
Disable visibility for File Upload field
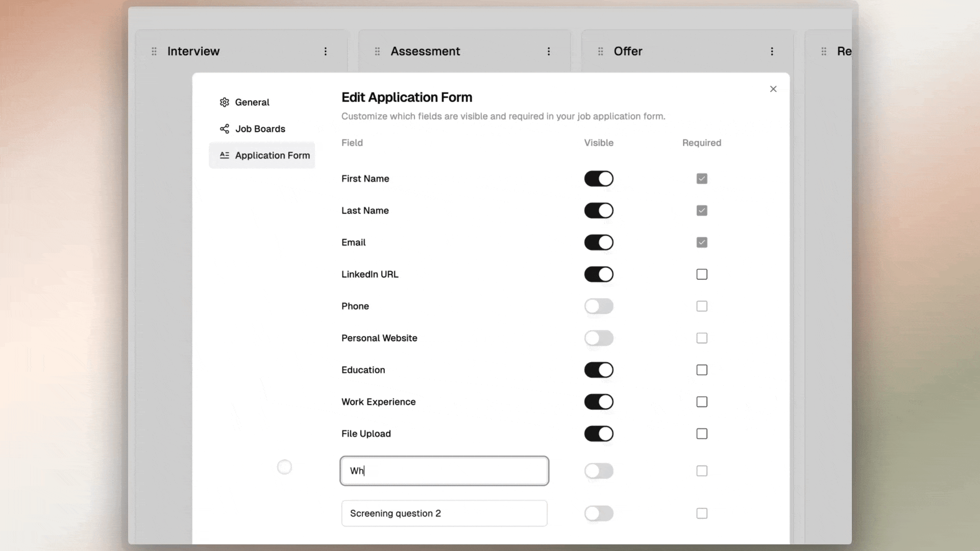pos(599,434)
